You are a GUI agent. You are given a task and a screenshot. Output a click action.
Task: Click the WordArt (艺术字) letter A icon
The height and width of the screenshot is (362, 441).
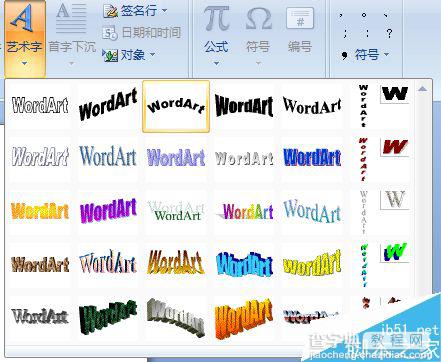point(22,18)
